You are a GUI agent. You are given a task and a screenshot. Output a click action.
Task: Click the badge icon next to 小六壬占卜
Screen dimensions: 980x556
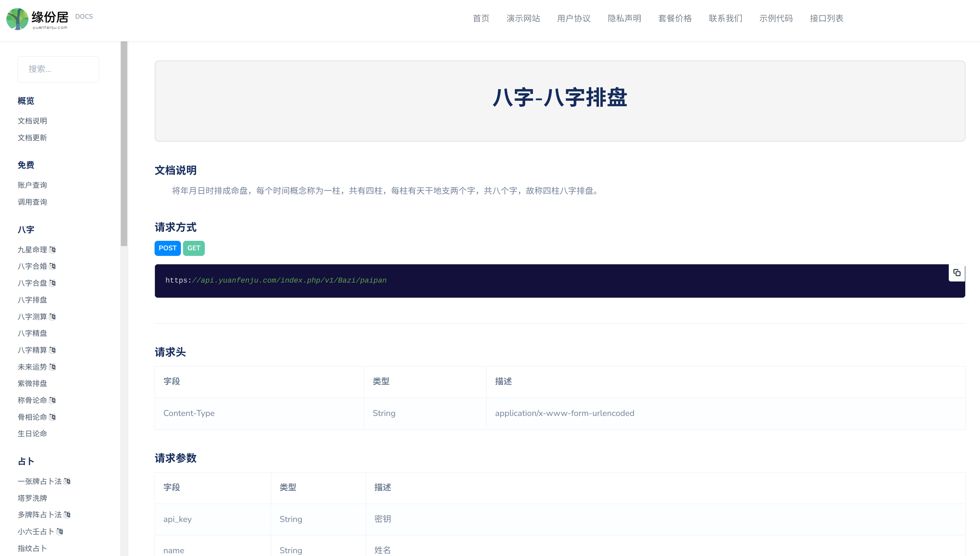tap(60, 531)
